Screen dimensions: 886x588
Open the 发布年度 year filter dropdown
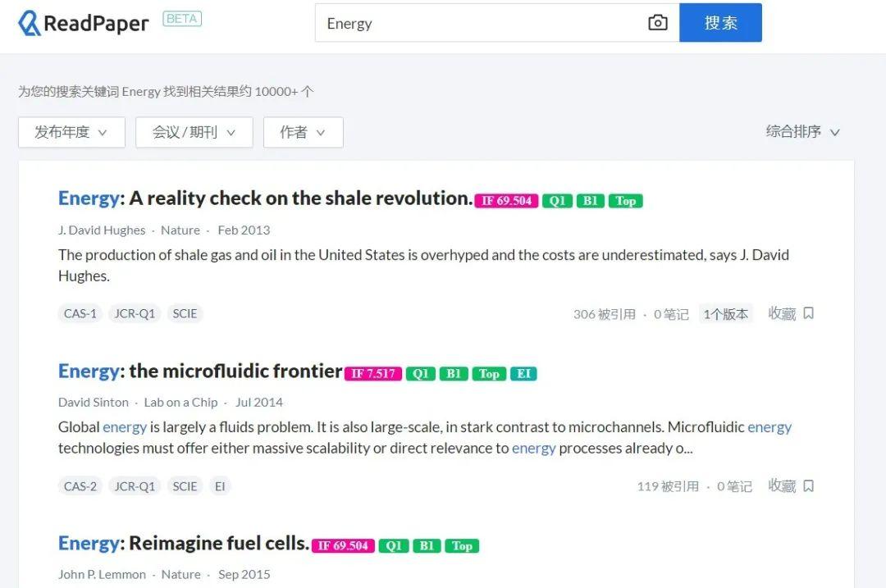(x=71, y=132)
